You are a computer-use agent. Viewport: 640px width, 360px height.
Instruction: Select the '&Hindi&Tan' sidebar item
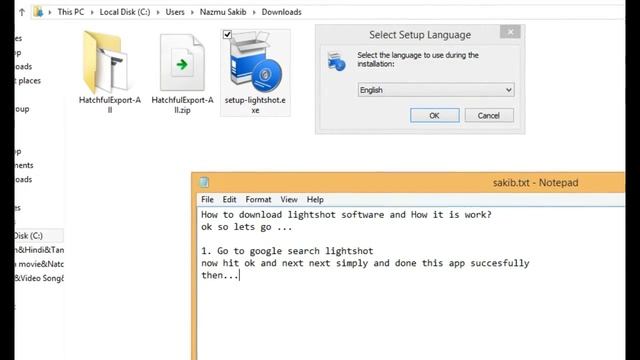click(x=39, y=250)
